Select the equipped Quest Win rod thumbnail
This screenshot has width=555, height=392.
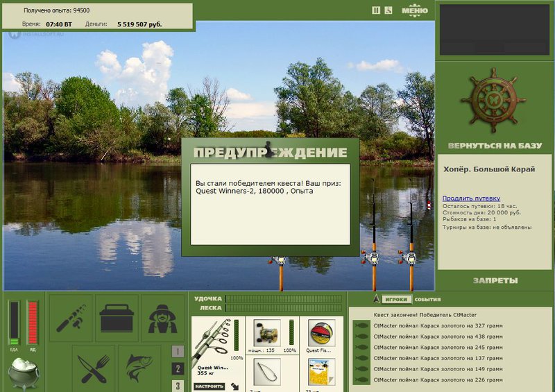point(213,343)
